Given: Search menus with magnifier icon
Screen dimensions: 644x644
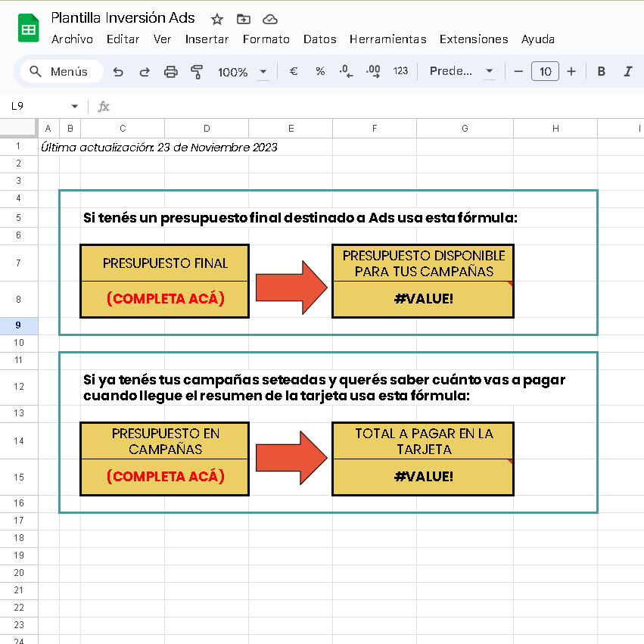Looking at the screenshot, I should coord(36,71).
